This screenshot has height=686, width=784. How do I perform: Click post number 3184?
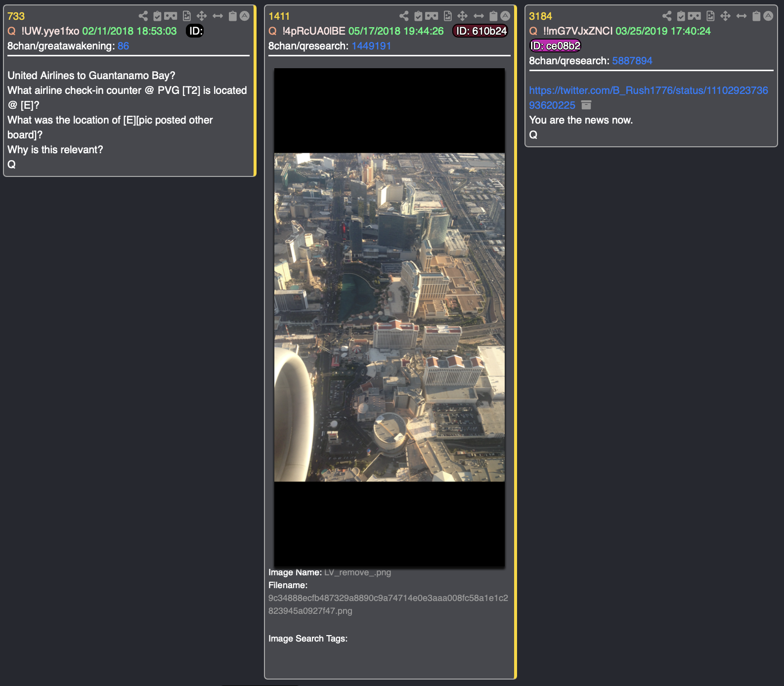pos(540,16)
